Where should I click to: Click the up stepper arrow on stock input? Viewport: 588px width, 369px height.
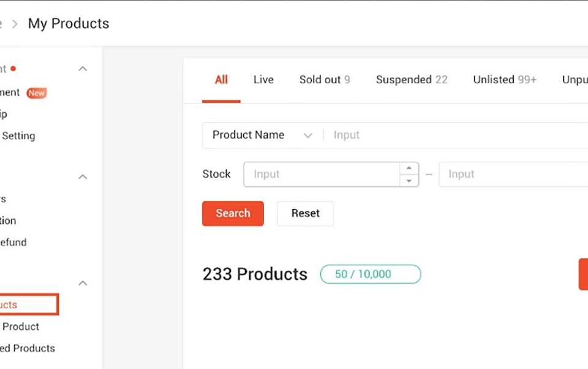[409, 168]
